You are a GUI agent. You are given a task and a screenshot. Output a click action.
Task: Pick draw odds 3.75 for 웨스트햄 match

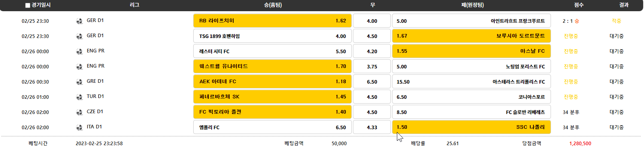click(x=372, y=66)
